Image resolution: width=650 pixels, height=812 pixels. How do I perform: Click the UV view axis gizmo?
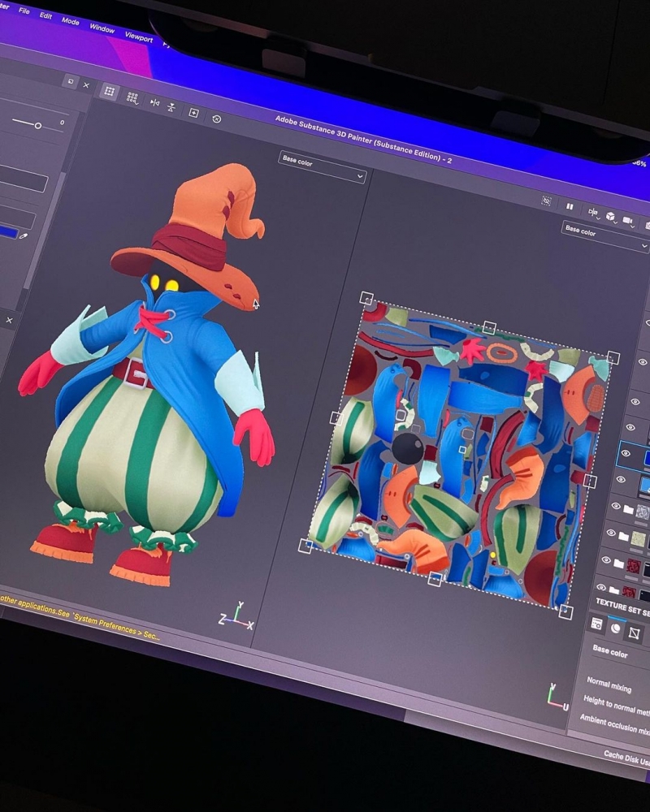(x=557, y=697)
